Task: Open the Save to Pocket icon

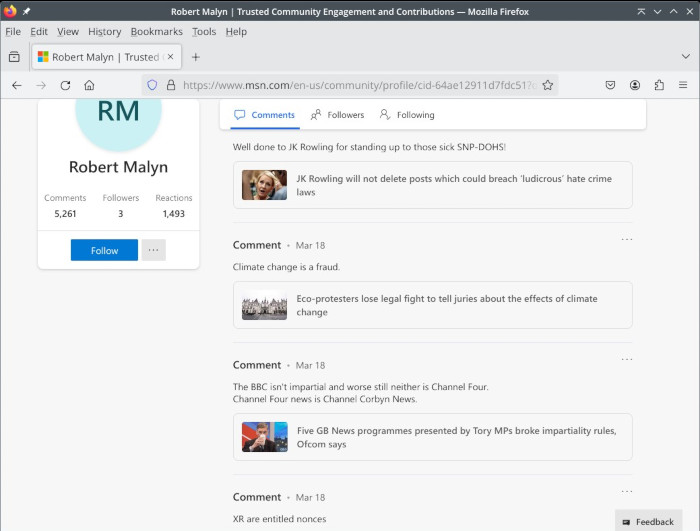Action: tap(610, 86)
